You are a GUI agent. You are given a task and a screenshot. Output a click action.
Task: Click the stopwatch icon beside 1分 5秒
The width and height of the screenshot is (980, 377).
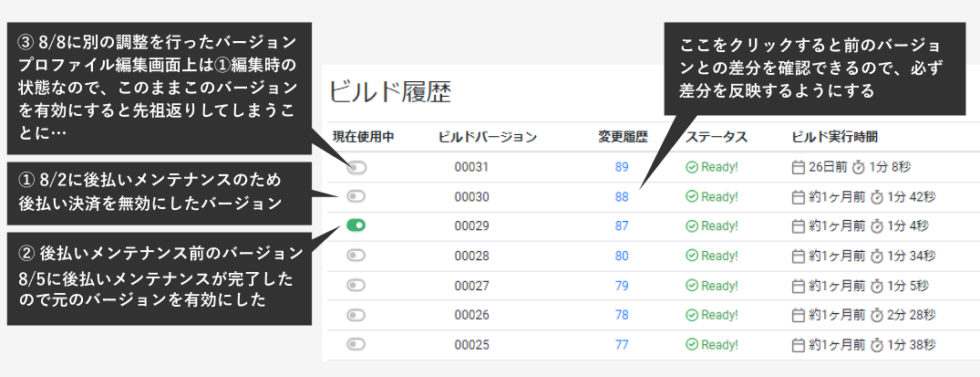coord(878,286)
